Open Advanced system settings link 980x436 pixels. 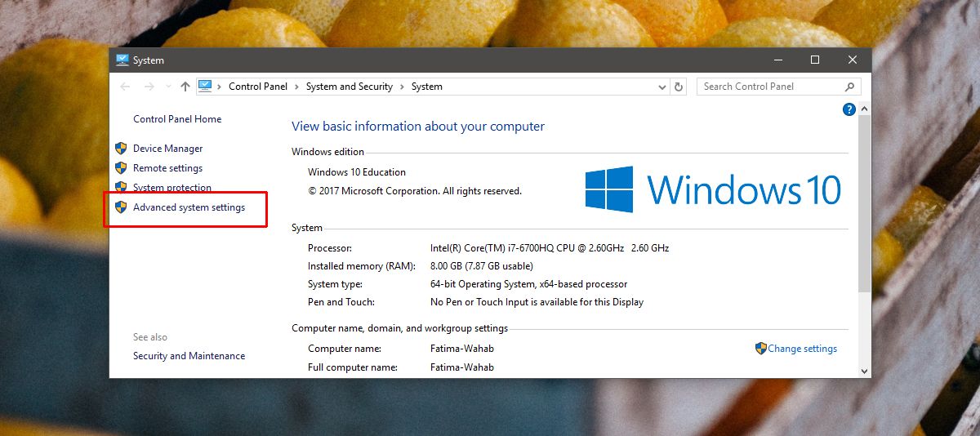189,207
